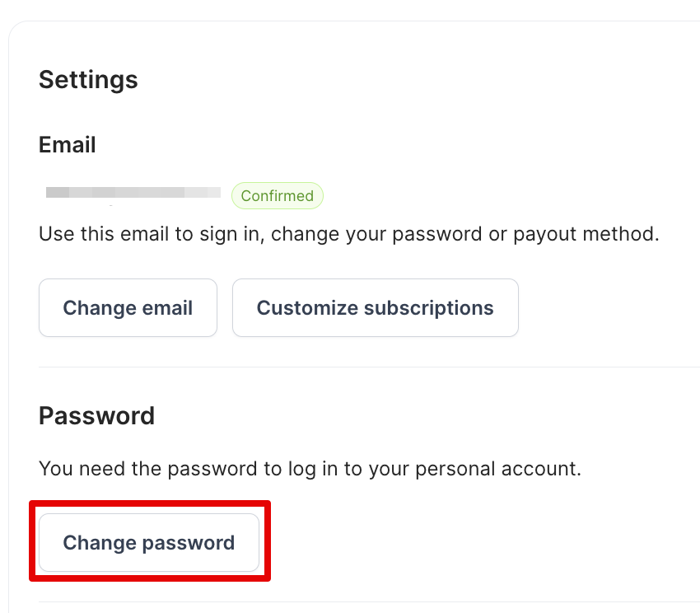Click the Password section heading
The width and height of the screenshot is (700, 613).
(x=96, y=416)
